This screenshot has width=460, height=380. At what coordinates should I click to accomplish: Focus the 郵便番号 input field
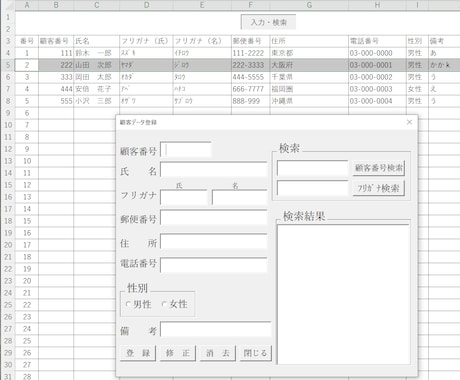(x=214, y=217)
